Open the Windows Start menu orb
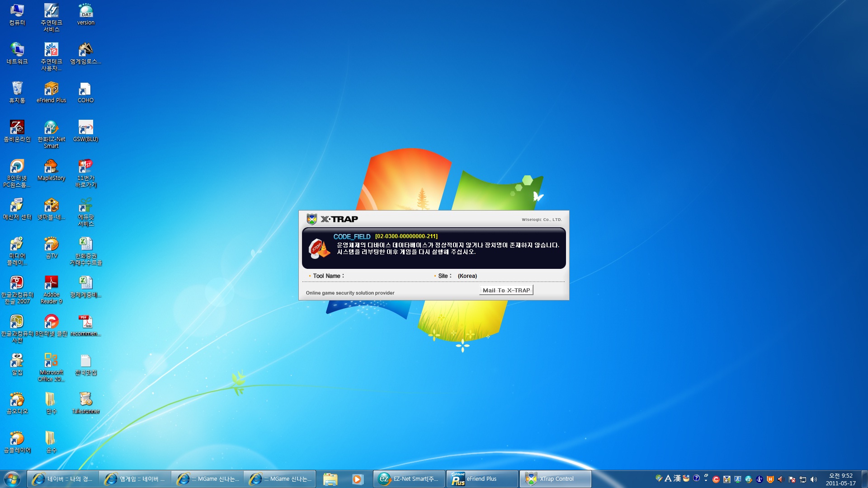Image resolution: width=868 pixels, height=488 pixels. coord(12,479)
